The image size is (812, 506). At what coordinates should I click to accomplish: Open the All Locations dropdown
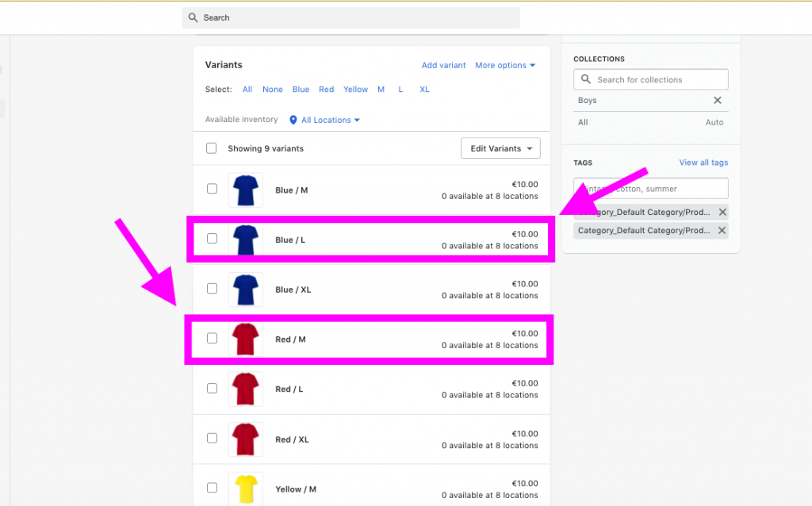(325, 120)
